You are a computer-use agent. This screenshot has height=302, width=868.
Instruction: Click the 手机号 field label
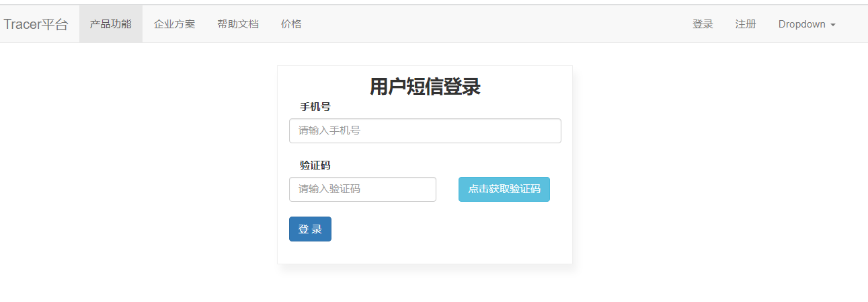click(315, 107)
